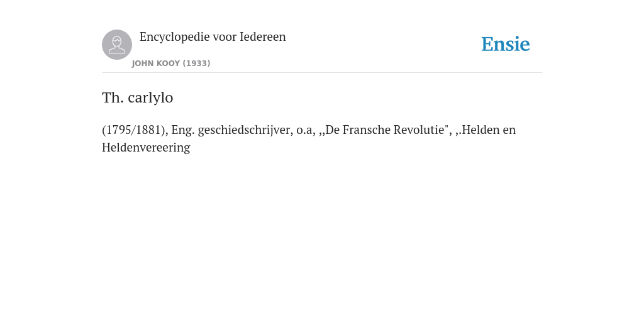This screenshot has height=322, width=644.
Task: Click the "De" before "Fransche"
Action: [332, 130]
